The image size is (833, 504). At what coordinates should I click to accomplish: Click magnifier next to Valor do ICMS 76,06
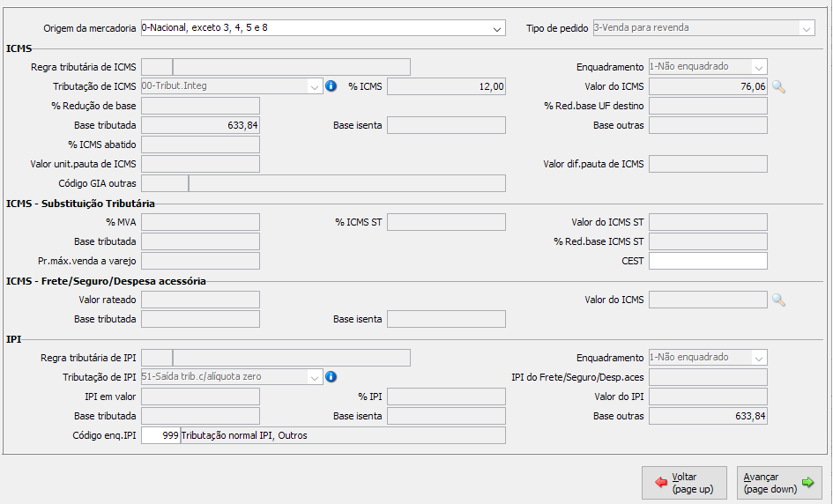coord(778,86)
